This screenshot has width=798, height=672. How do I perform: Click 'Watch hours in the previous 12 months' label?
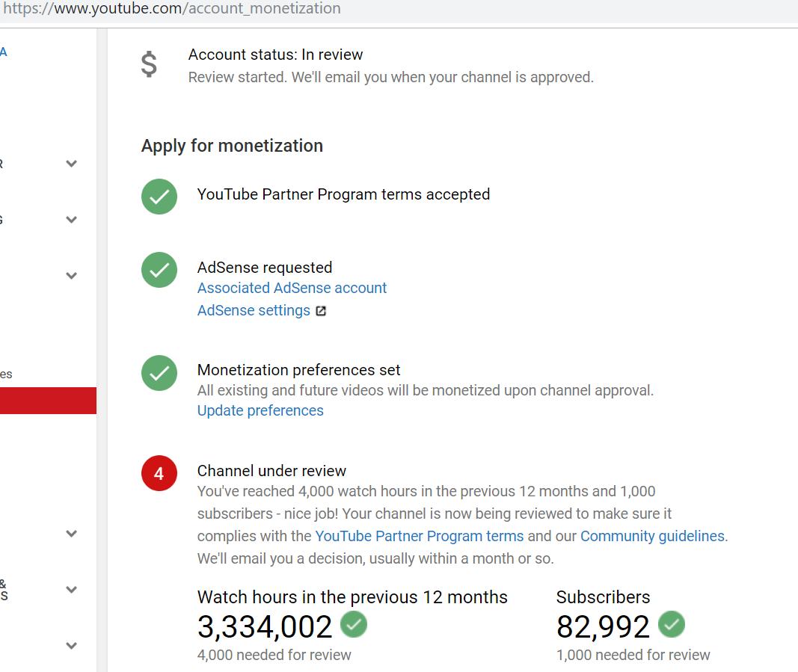point(352,597)
